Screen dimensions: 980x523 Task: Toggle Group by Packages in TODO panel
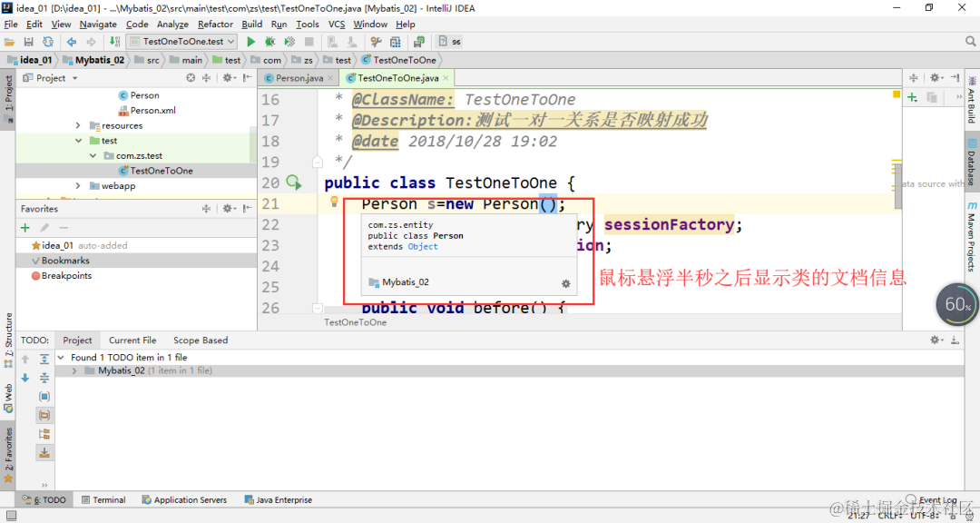(44, 415)
